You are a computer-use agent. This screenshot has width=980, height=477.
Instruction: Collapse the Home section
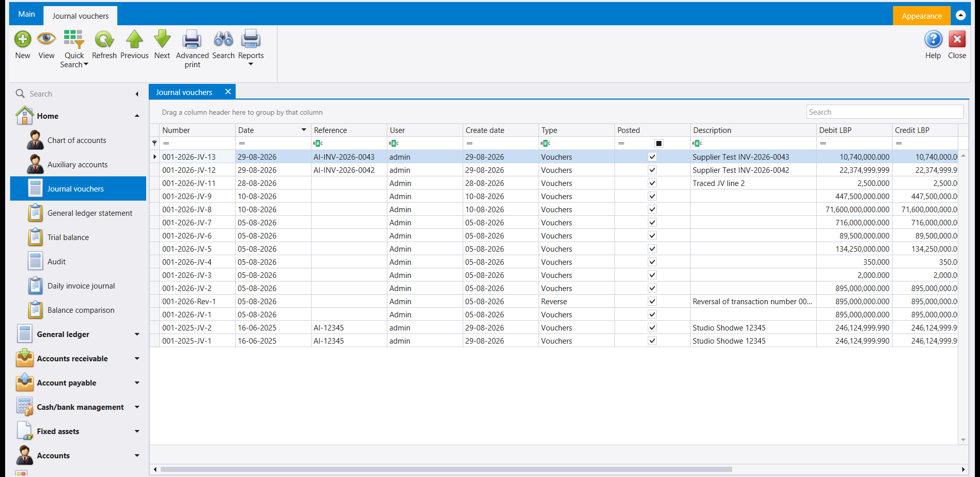[137, 116]
